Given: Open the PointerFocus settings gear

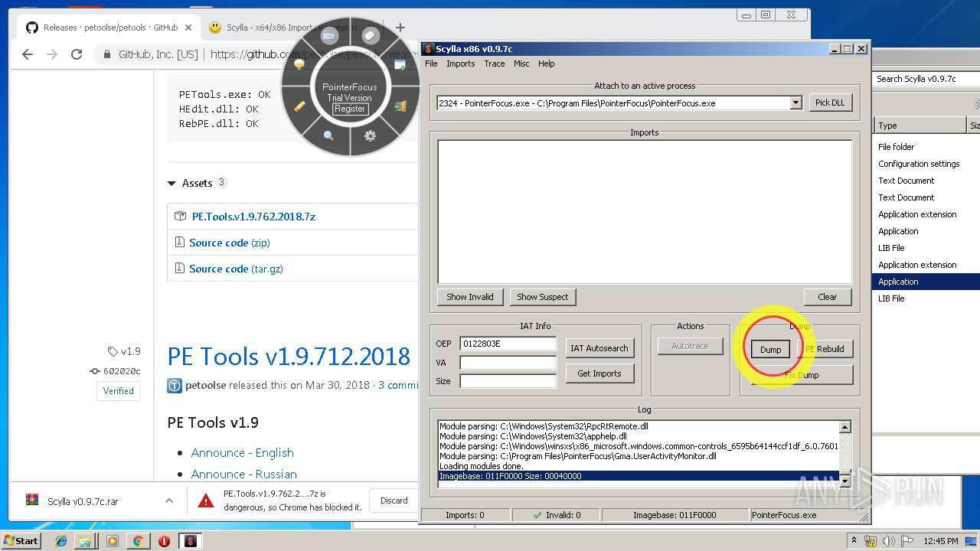Looking at the screenshot, I should pyautogui.click(x=370, y=135).
